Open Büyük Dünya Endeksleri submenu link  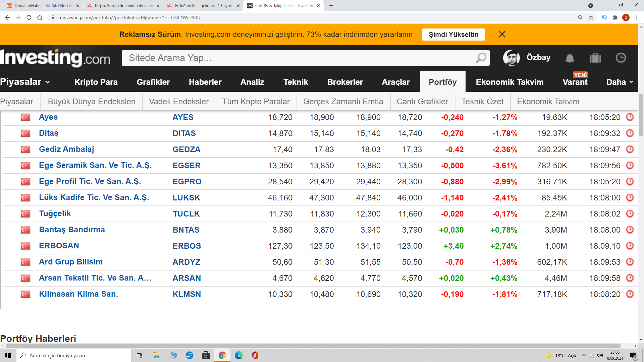pos(92,102)
